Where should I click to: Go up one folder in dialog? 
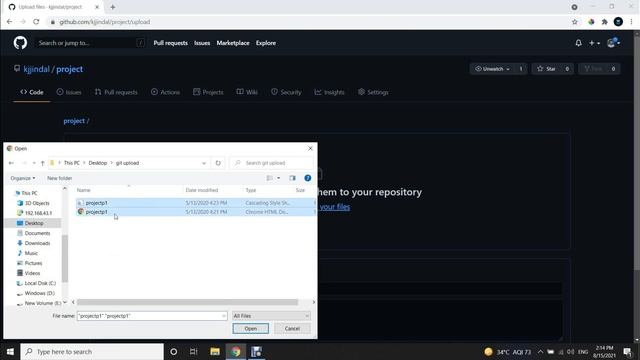click(42, 163)
